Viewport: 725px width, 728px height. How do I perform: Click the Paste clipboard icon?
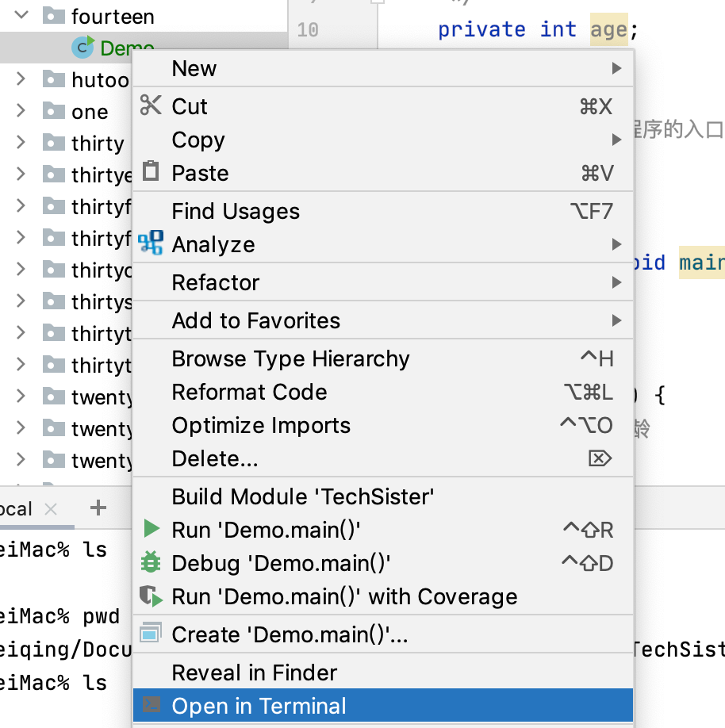tap(150, 172)
